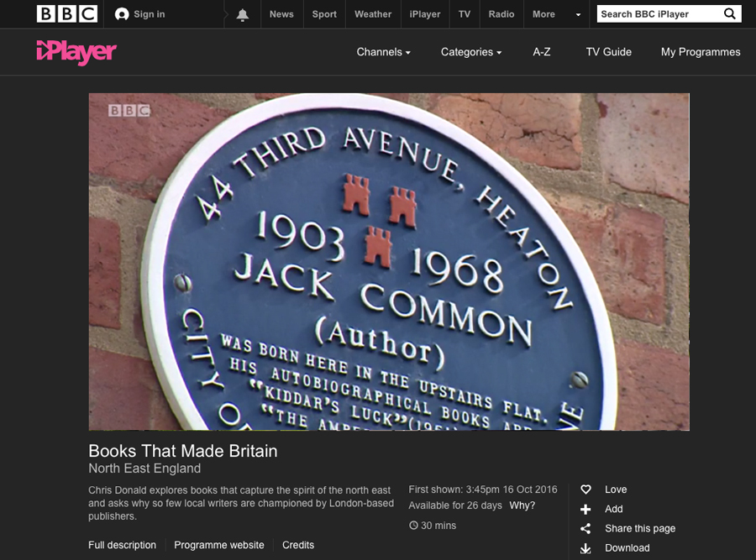This screenshot has width=756, height=560.
Task: Open the Categories dropdown
Action: [470, 52]
